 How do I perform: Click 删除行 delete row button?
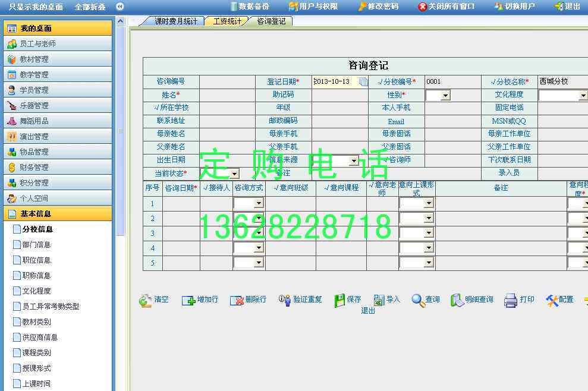tap(249, 300)
